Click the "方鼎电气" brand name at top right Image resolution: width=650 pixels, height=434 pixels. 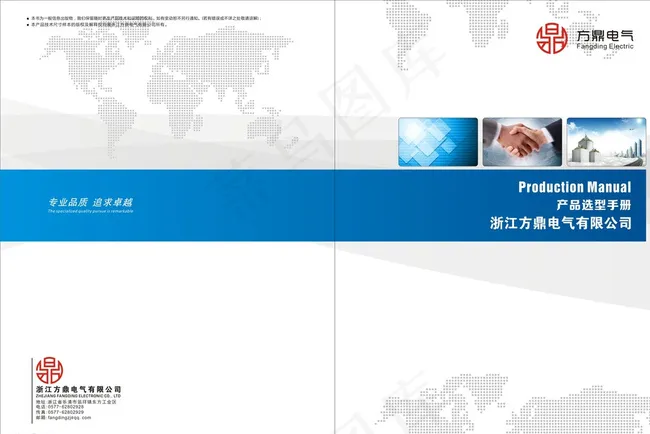tap(605, 36)
